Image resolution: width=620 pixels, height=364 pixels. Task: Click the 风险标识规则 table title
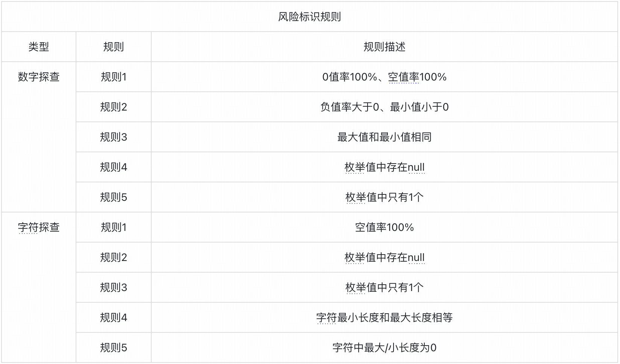coord(309,17)
